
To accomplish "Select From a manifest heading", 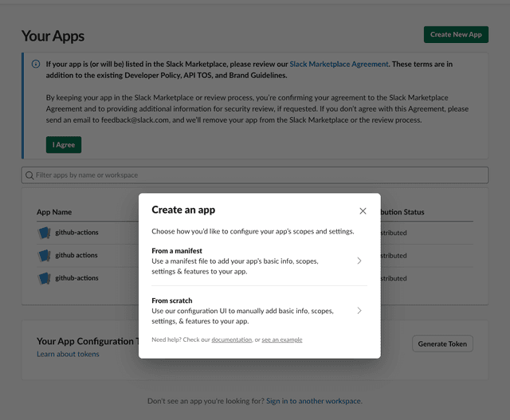I will 177,251.
